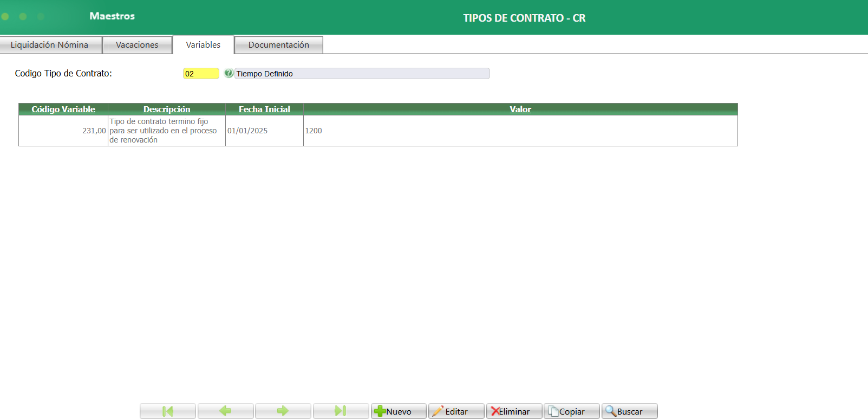Click the Eliminar button
Viewport: 868px width, 420px height.
pos(514,411)
